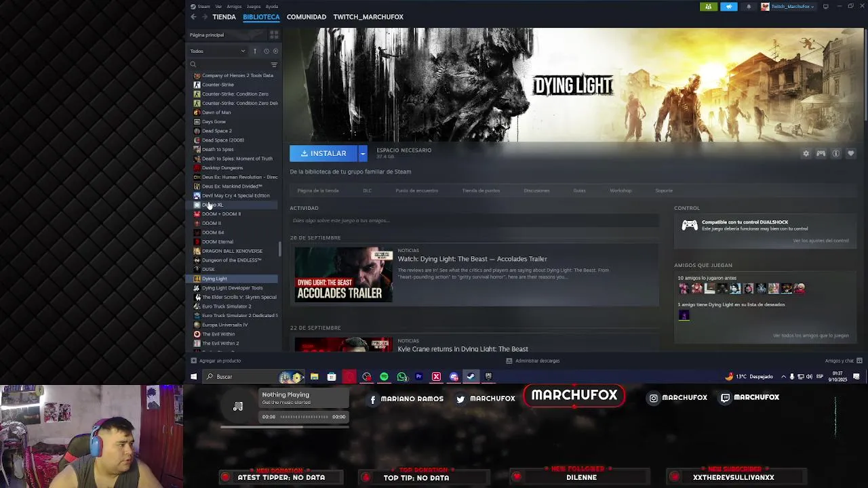Select DRAGON BALL XENOVERSE in library list
Screen dimensions: 868x488
coord(232,251)
